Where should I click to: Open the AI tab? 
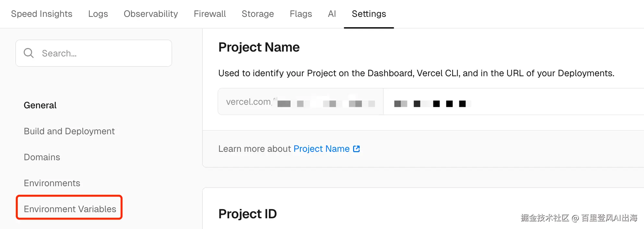pos(332,14)
